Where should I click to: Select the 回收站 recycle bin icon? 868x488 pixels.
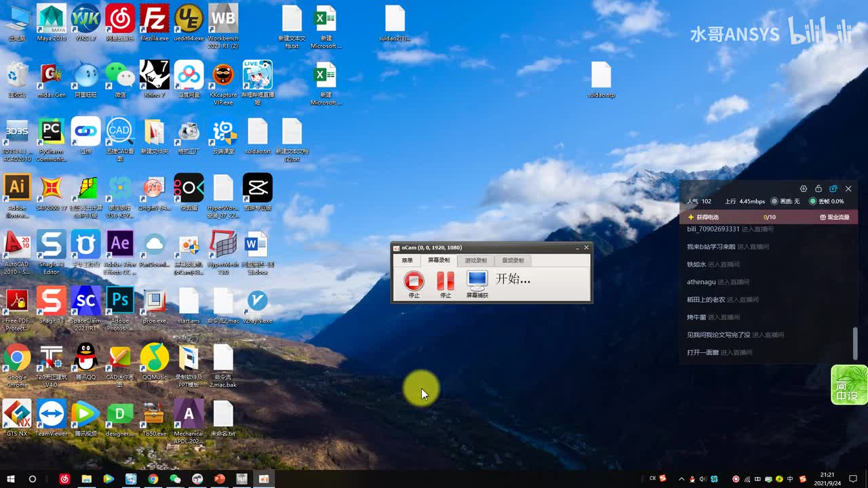[x=17, y=79]
